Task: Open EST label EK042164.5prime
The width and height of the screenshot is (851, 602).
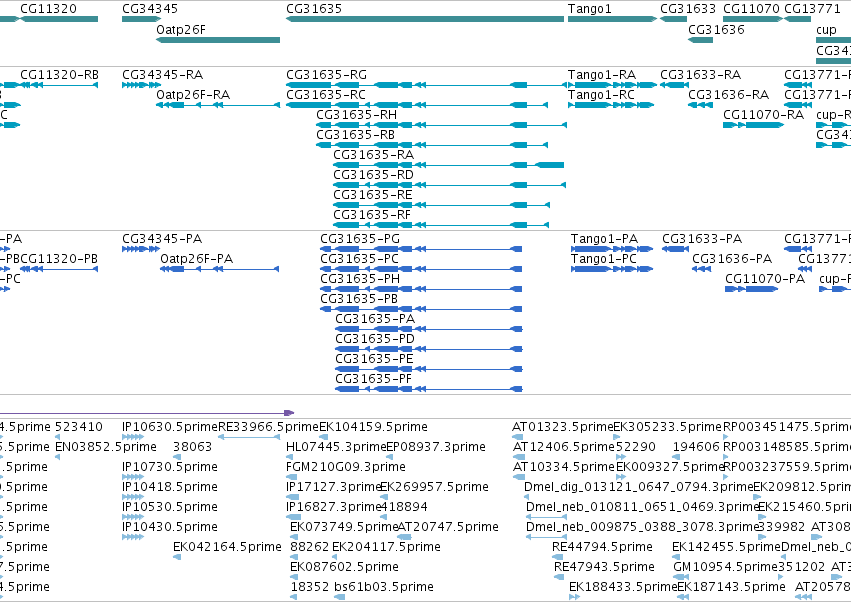Action: [227, 547]
